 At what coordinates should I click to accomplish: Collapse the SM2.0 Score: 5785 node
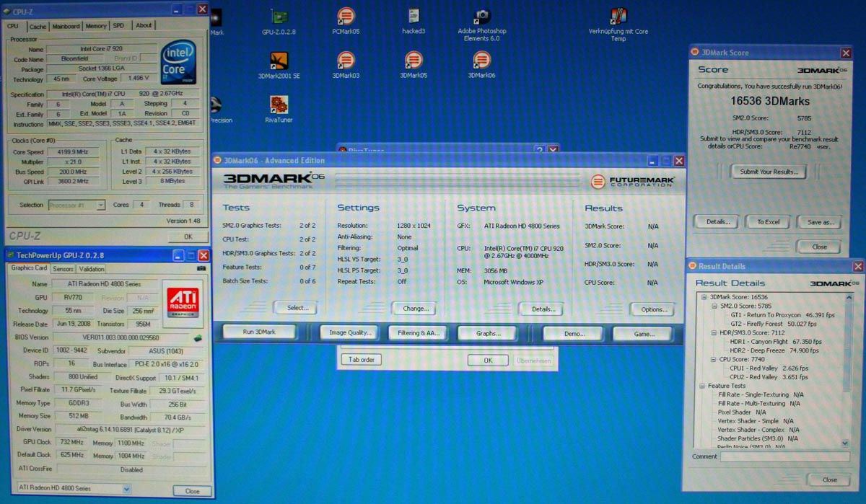coord(714,306)
